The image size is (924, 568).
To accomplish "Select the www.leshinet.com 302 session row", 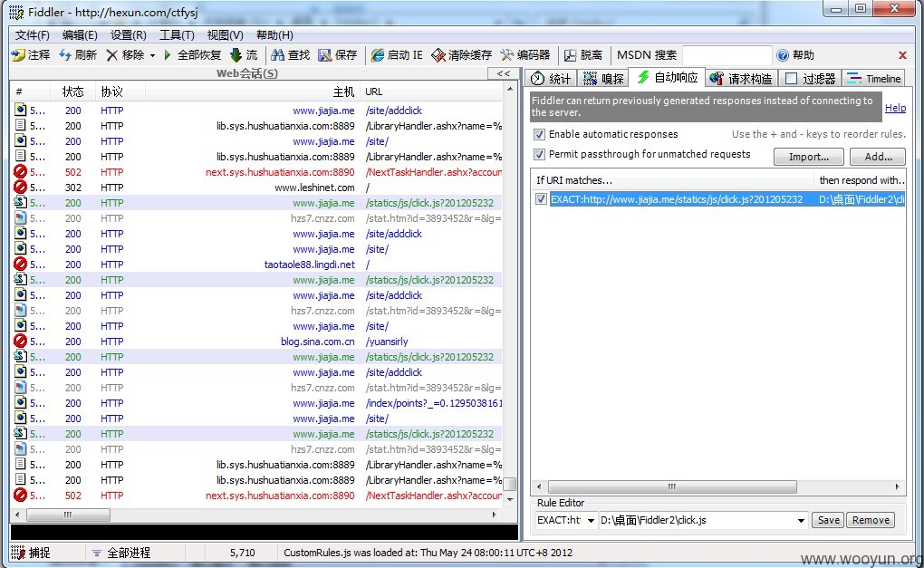I will pyautogui.click(x=256, y=188).
